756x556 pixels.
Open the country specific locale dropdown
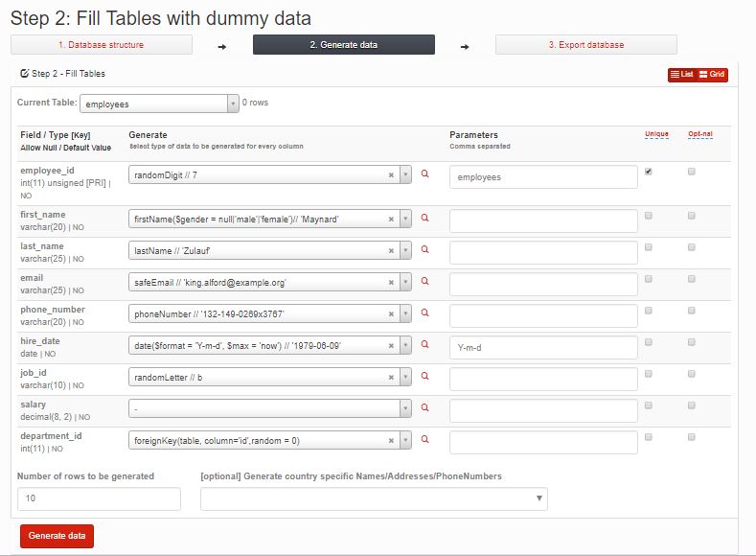tap(374, 498)
